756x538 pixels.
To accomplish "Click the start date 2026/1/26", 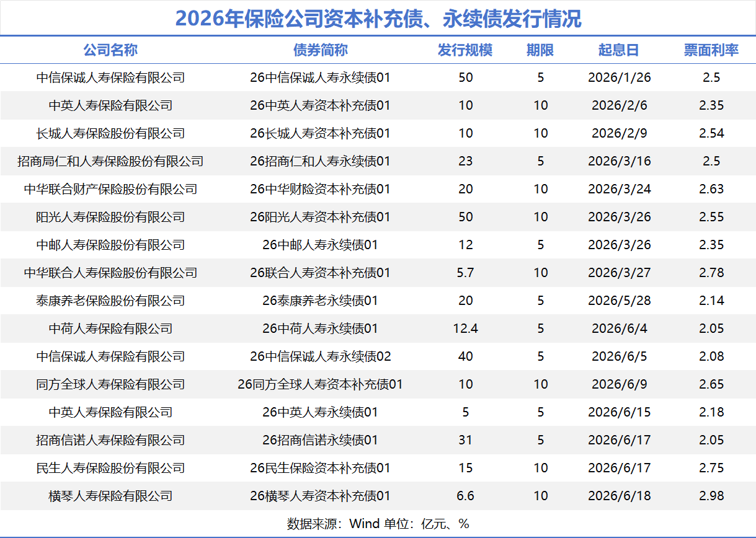I will 619,77.
